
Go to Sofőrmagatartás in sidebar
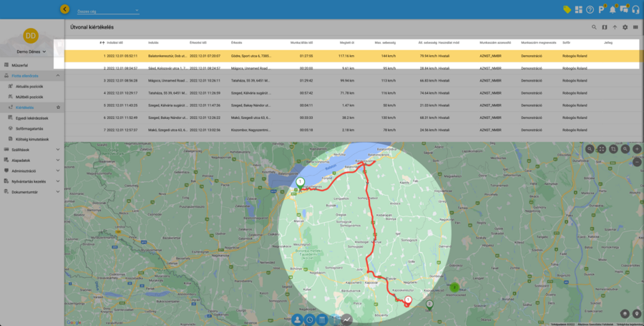tap(30, 128)
